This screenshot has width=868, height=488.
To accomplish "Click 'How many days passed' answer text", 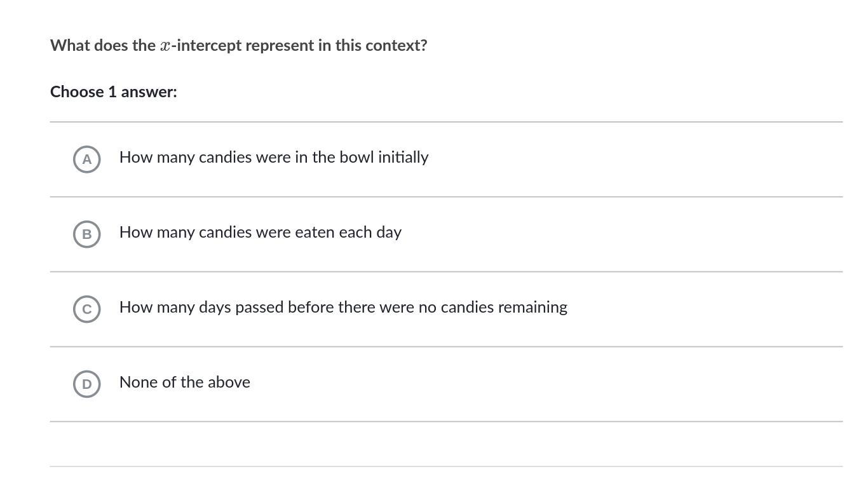I will coord(343,307).
